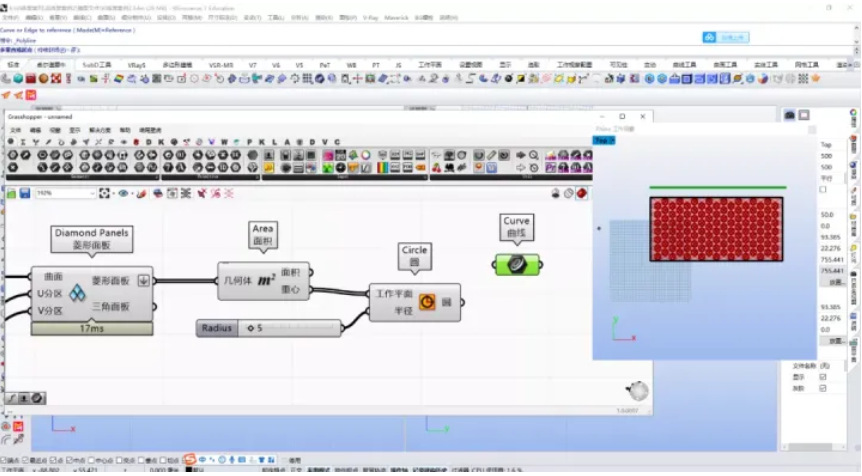Screen dimensions: 862x476
Task: Click the Diamond Panels label tag
Action: pyautogui.click(x=92, y=239)
